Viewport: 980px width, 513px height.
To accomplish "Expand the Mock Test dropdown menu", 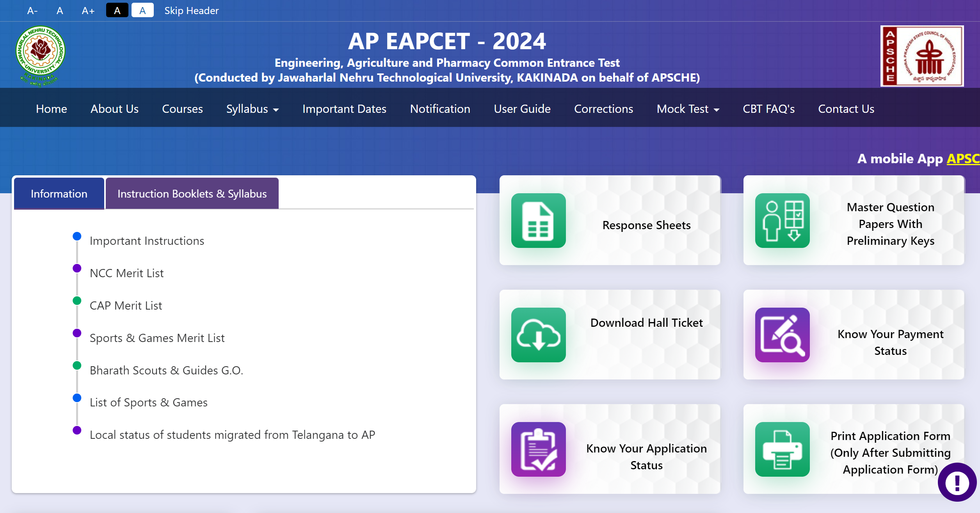I will (x=688, y=109).
